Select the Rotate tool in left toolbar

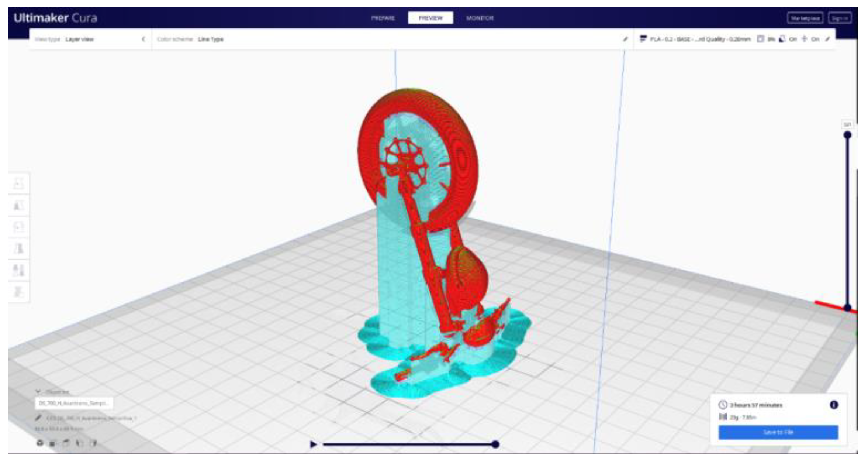(18, 227)
